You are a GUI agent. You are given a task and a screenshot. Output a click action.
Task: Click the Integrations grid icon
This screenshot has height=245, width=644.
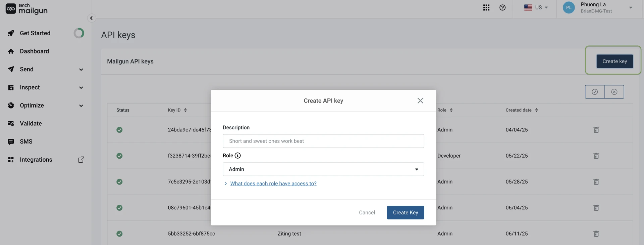pyautogui.click(x=11, y=160)
